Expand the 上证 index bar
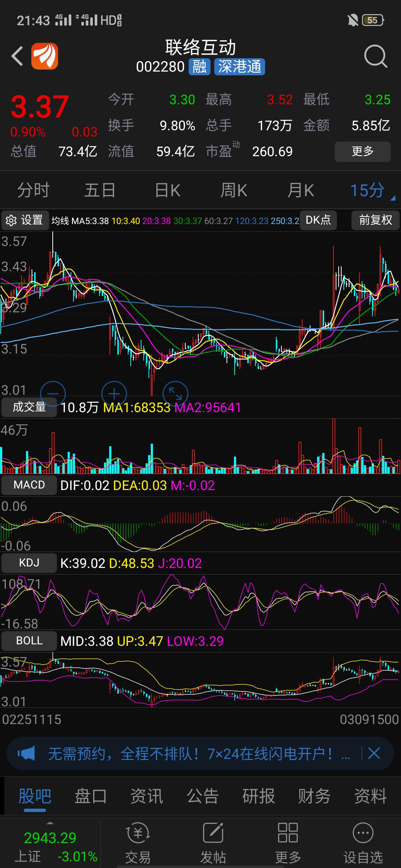This screenshot has width=401, height=868. click(x=50, y=843)
